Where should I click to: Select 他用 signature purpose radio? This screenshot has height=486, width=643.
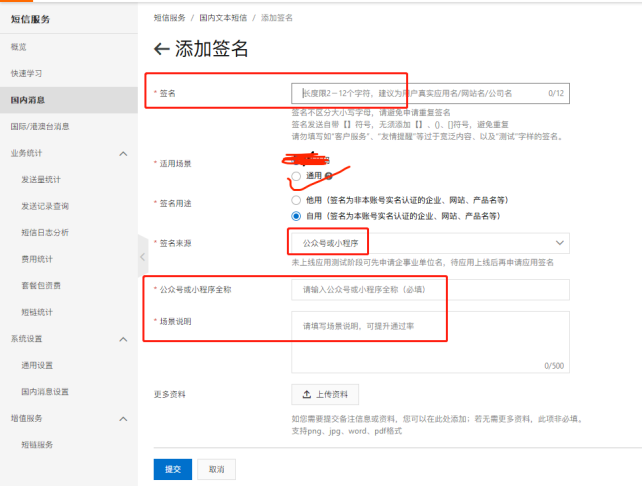(296, 200)
